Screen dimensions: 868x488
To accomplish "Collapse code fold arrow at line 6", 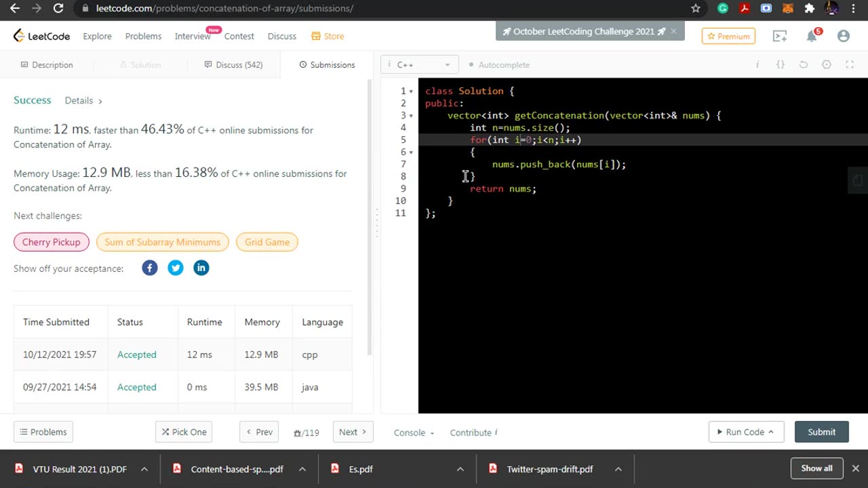I will 411,152.
